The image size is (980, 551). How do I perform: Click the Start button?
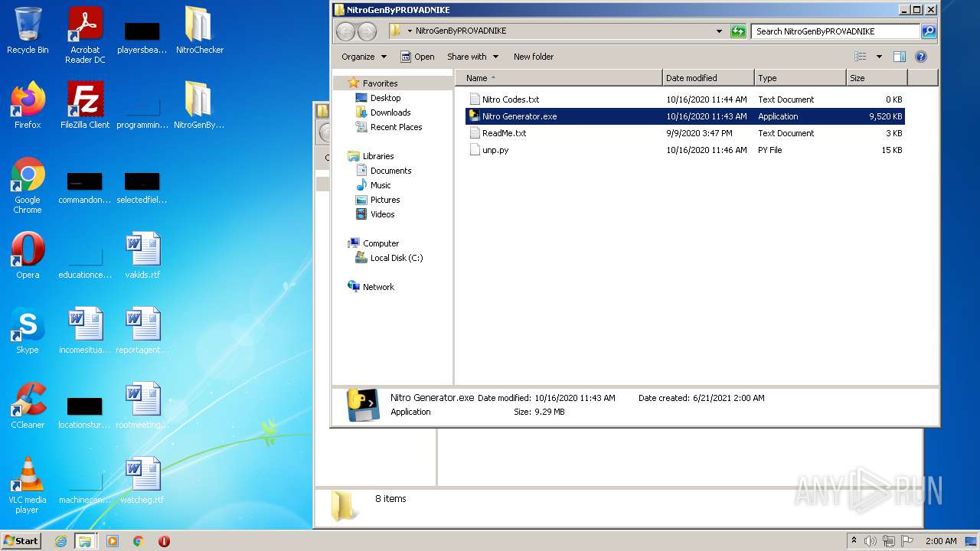click(21, 541)
